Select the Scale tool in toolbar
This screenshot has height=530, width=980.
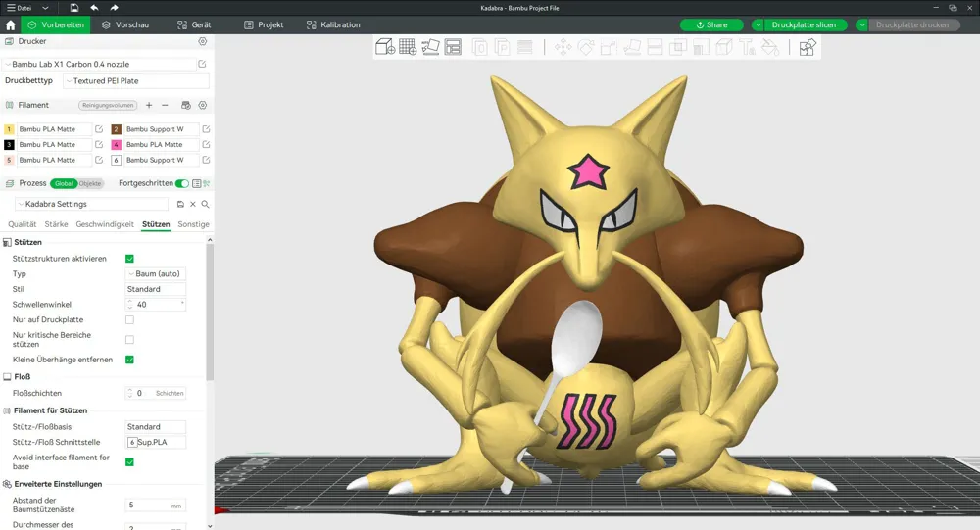click(x=609, y=47)
